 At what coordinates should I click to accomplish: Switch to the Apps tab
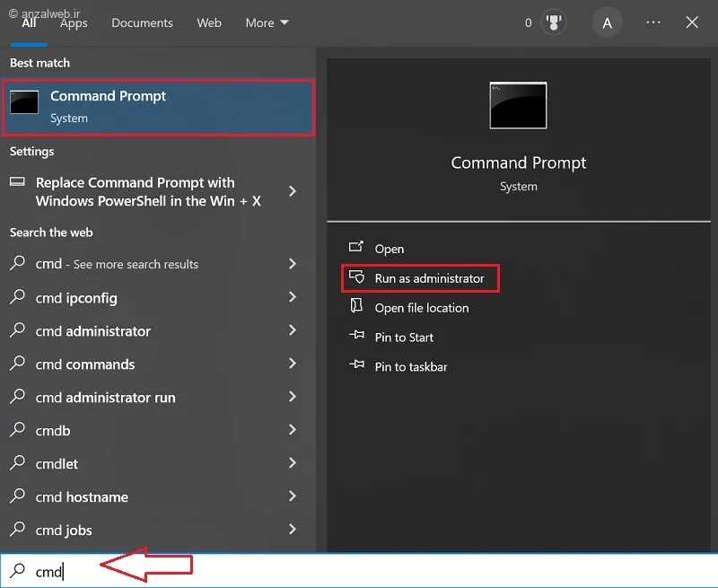(74, 22)
